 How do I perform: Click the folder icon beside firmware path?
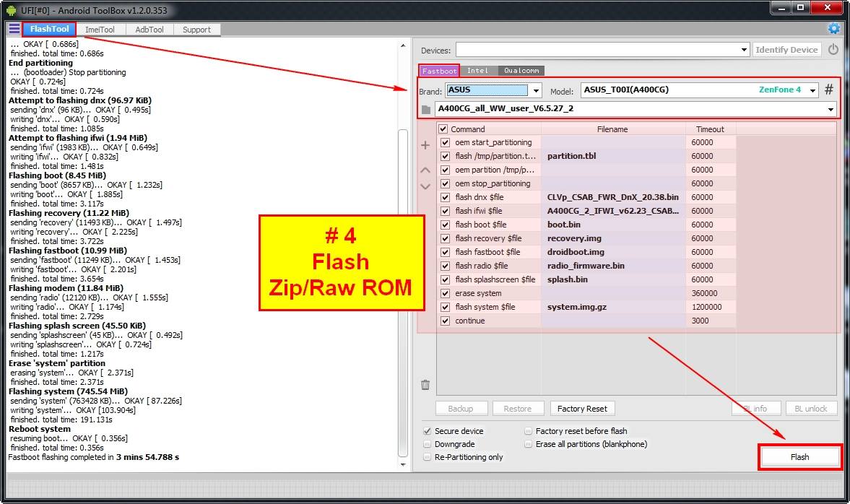tap(426, 110)
